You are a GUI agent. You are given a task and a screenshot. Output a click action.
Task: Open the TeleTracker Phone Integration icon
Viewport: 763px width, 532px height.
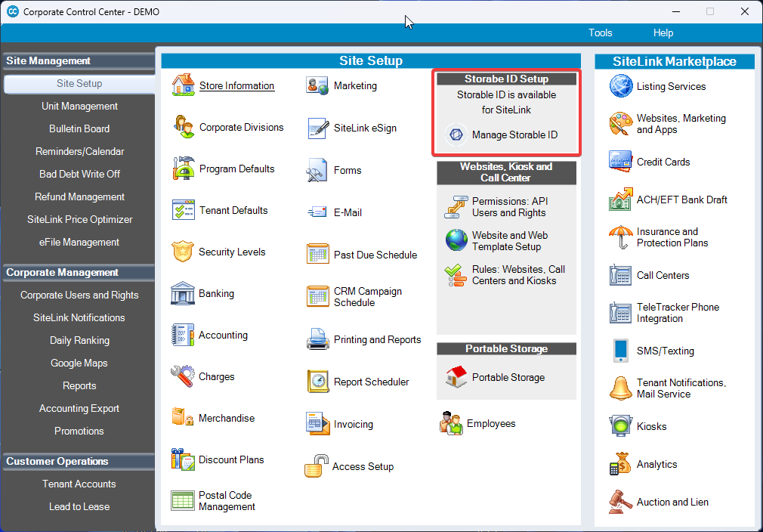(x=621, y=313)
